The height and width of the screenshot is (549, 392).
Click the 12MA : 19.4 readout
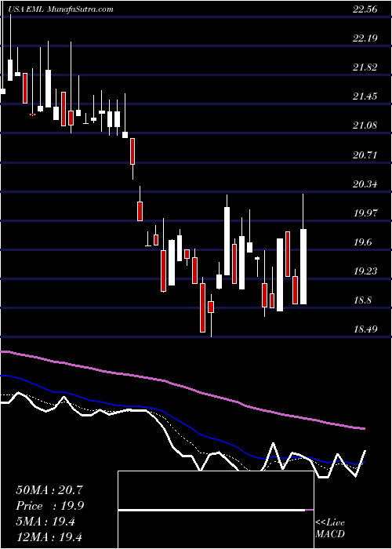point(49,536)
